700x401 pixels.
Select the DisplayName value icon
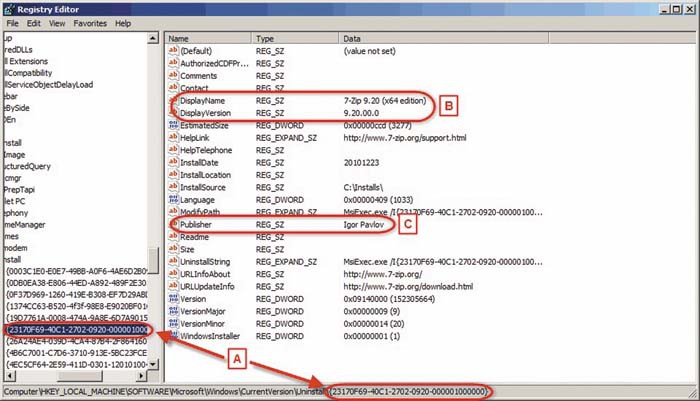tap(173, 101)
